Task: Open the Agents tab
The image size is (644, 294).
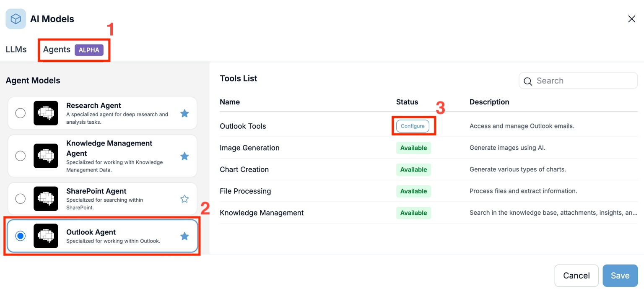Action: [x=57, y=49]
